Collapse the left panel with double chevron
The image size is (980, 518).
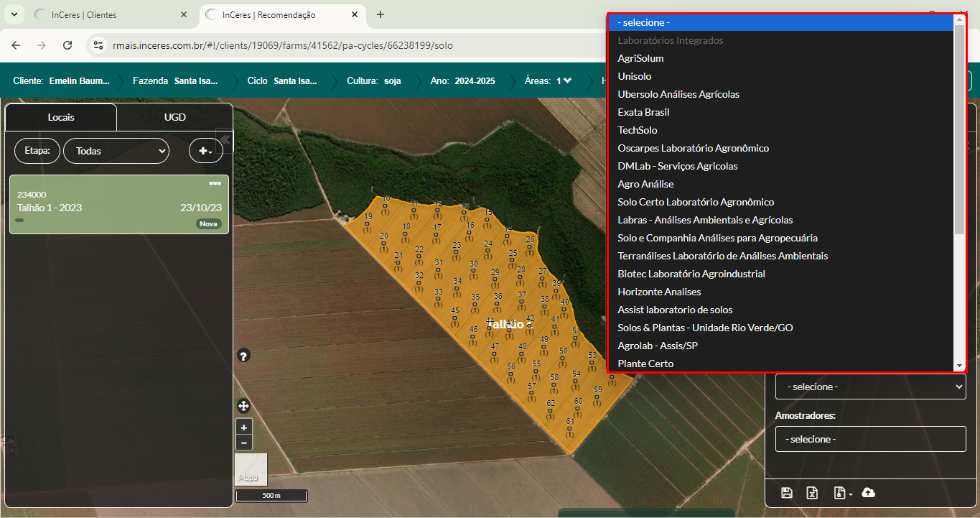click(223, 139)
